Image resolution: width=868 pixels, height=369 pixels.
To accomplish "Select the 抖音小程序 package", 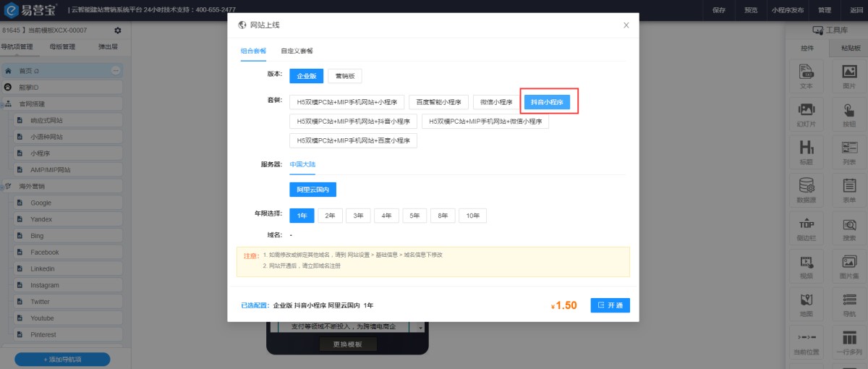I will point(547,102).
